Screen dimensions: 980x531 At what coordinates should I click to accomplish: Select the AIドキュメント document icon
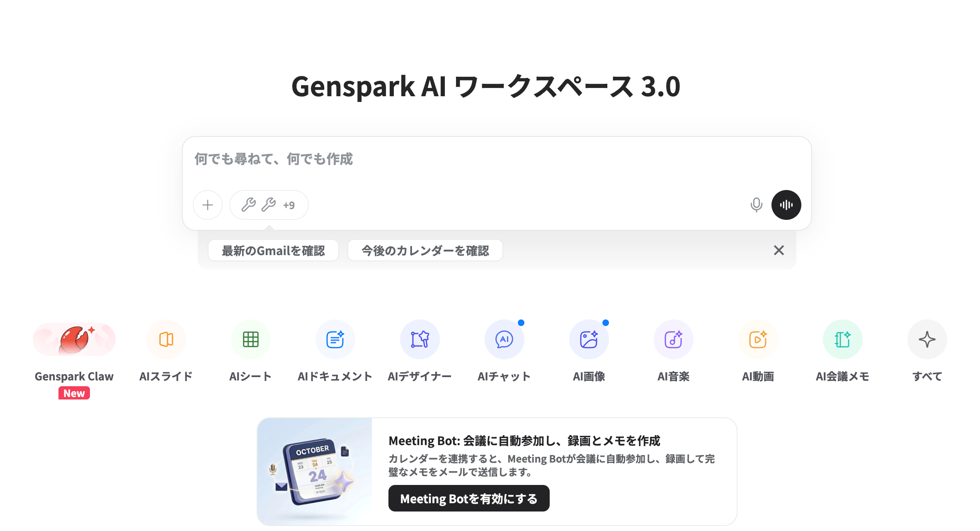coord(335,339)
